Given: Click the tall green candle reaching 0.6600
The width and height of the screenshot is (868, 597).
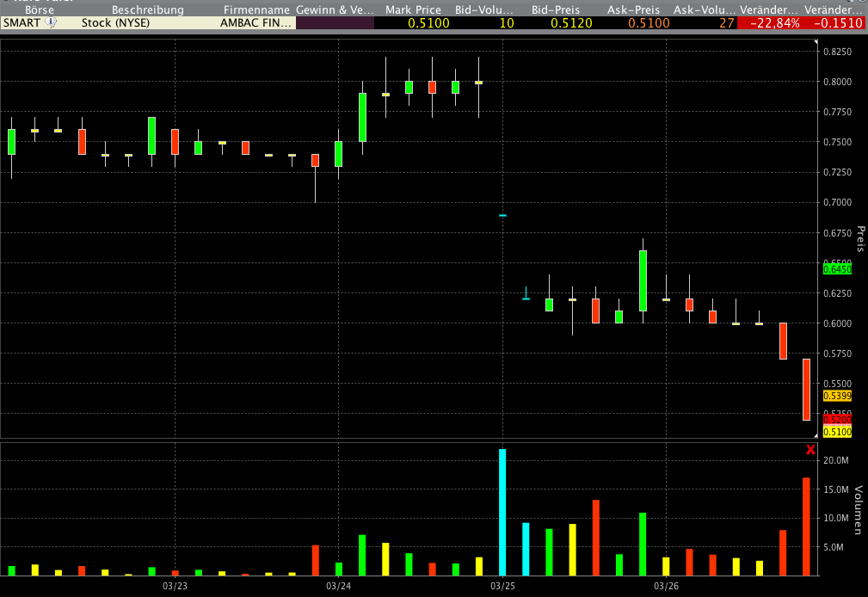Looking at the screenshot, I should click(643, 280).
